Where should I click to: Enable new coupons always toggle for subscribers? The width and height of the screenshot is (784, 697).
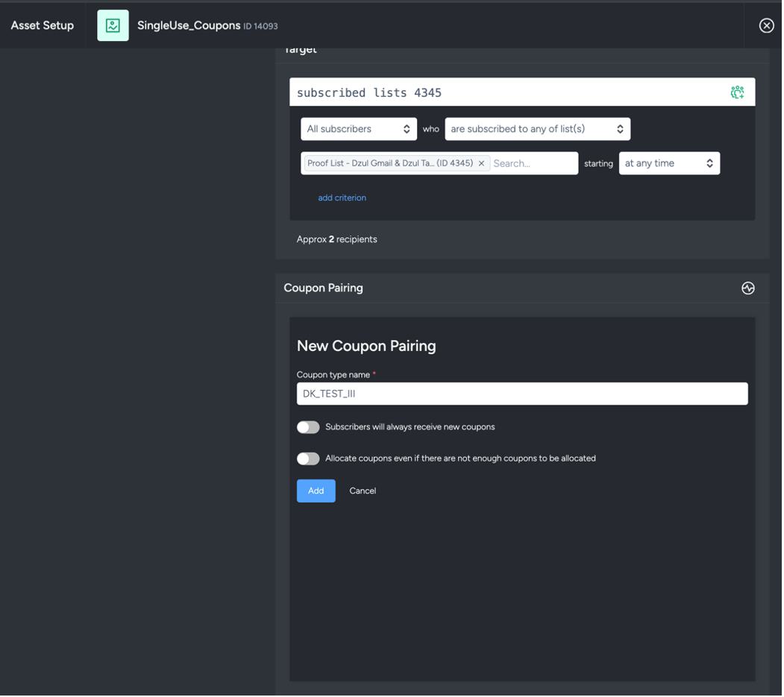tap(308, 426)
